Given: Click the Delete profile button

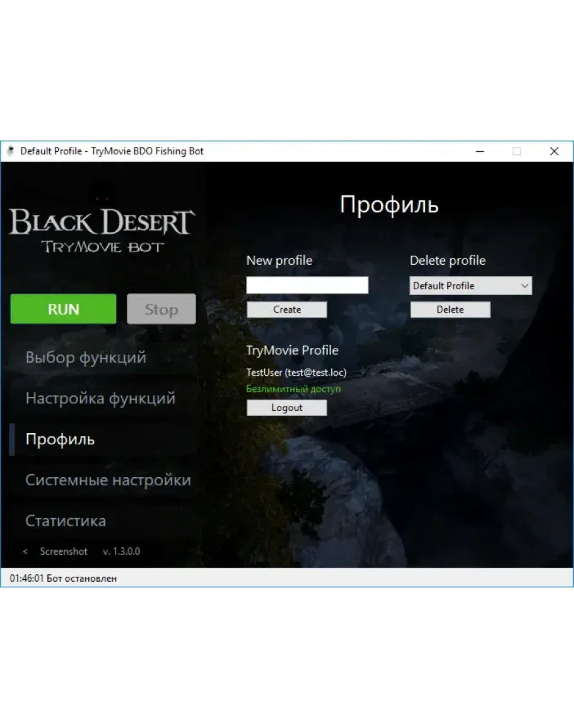Looking at the screenshot, I should [x=450, y=309].
